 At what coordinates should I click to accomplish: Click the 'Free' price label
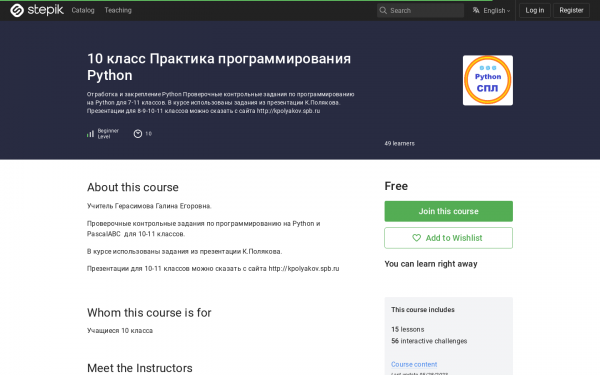[396, 186]
